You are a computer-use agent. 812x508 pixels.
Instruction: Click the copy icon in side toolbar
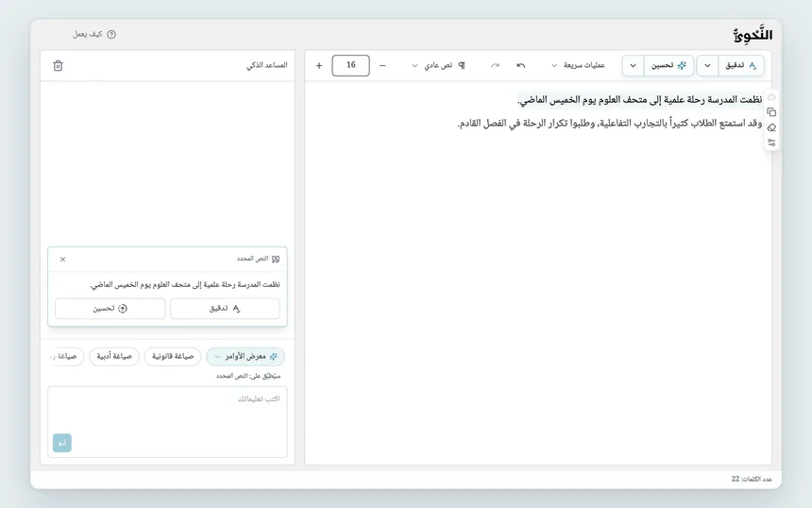pos(771,112)
